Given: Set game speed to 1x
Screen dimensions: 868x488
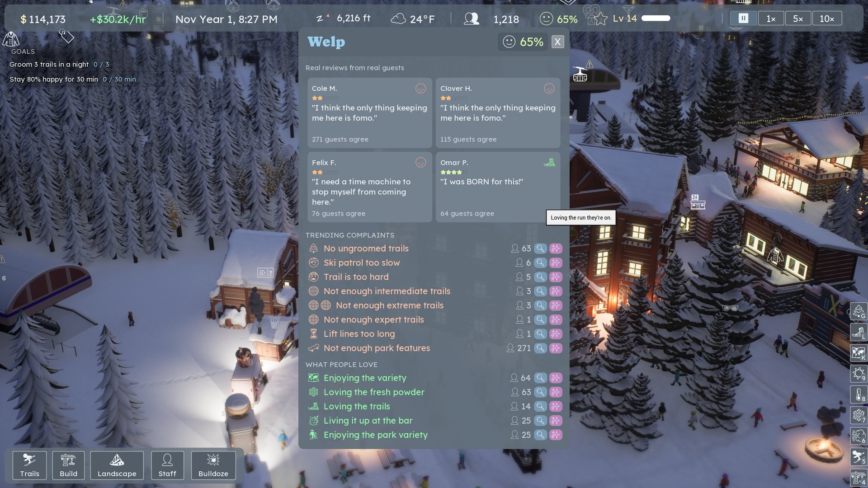Looking at the screenshot, I should [x=771, y=19].
